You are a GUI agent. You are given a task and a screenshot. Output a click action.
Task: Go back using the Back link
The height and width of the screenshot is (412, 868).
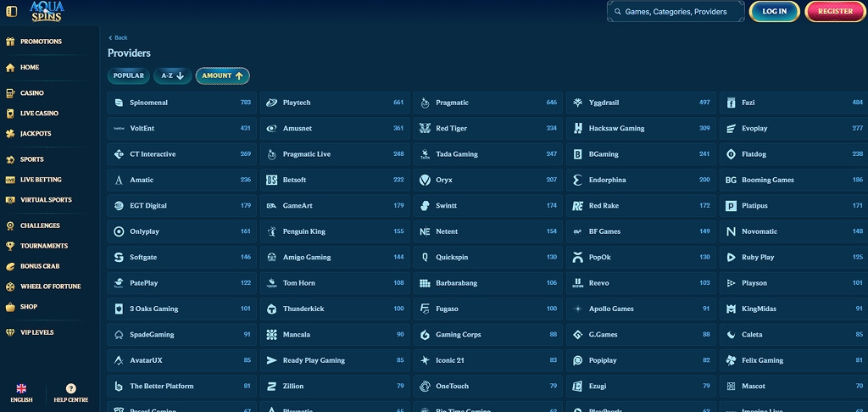click(118, 37)
